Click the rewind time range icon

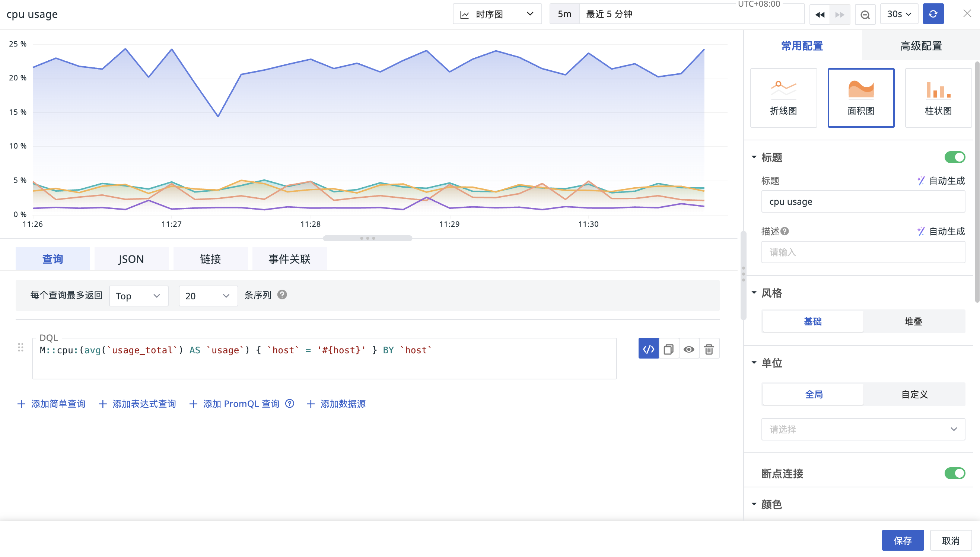click(820, 15)
